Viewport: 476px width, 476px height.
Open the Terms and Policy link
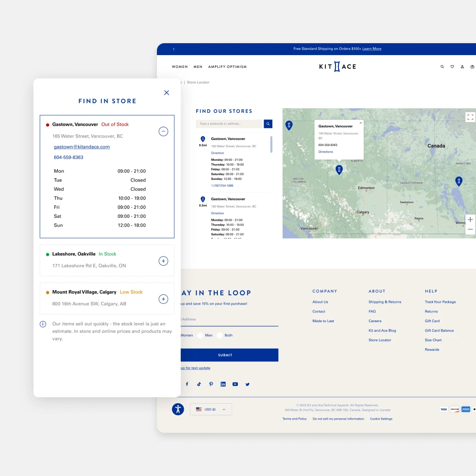294,419
